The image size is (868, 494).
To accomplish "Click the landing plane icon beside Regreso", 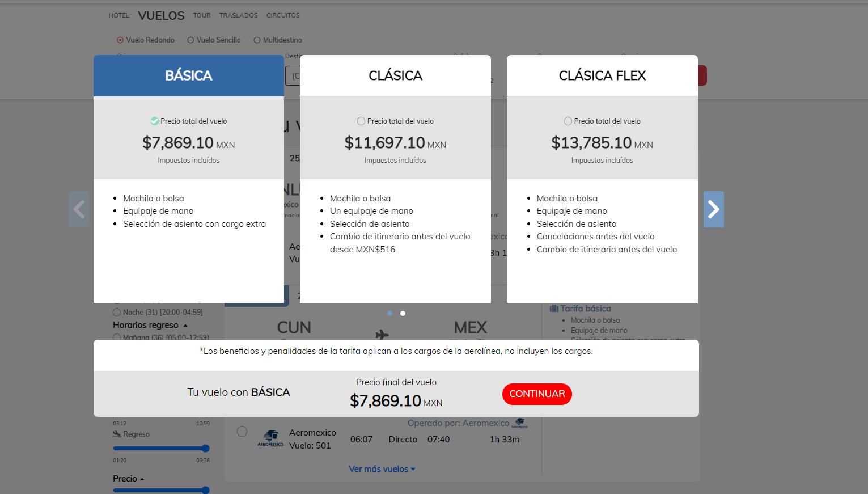I will tap(117, 434).
